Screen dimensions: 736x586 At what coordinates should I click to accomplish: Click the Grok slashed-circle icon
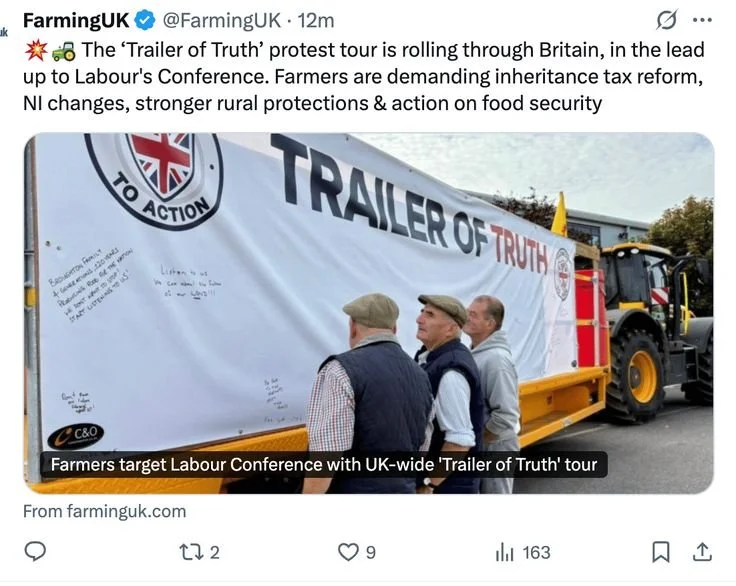click(x=667, y=20)
